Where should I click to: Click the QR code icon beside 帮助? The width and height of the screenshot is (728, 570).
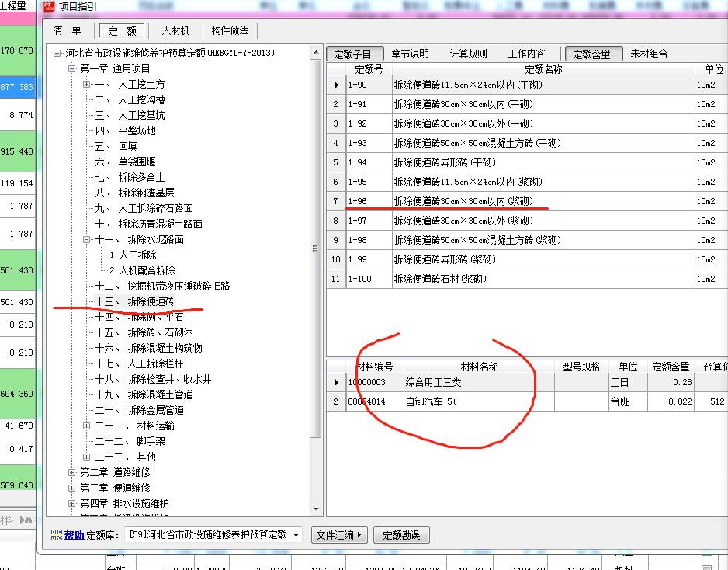[57, 535]
